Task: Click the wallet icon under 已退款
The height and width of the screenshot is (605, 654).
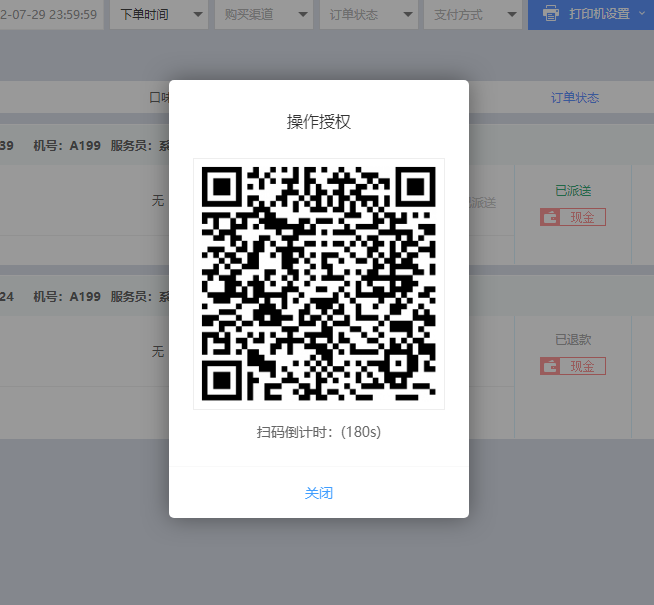Action: tap(549, 366)
